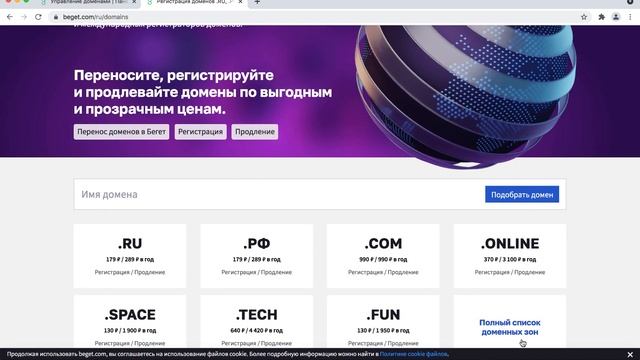Click the Подобрать домен button
This screenshot has width=640, height=360.
[522, 195]
